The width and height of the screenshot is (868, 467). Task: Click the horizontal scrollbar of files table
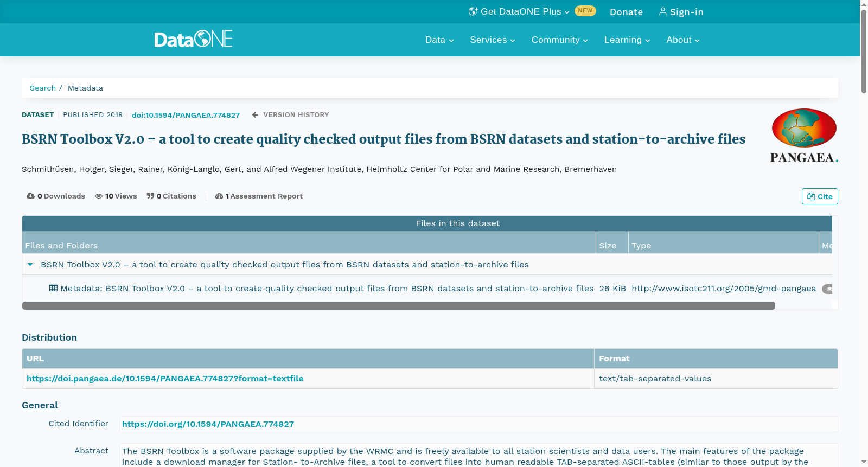click(x=399, y=306)
